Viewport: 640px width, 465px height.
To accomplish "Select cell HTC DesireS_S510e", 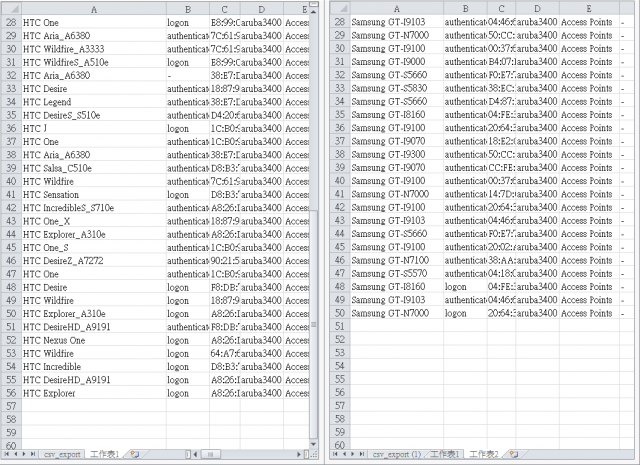I will [94, 115].
